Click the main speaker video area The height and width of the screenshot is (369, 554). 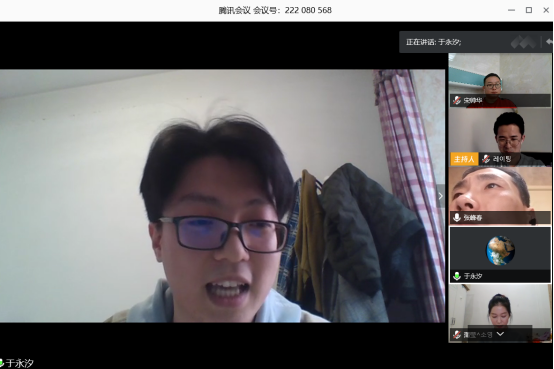coord(223,196)
